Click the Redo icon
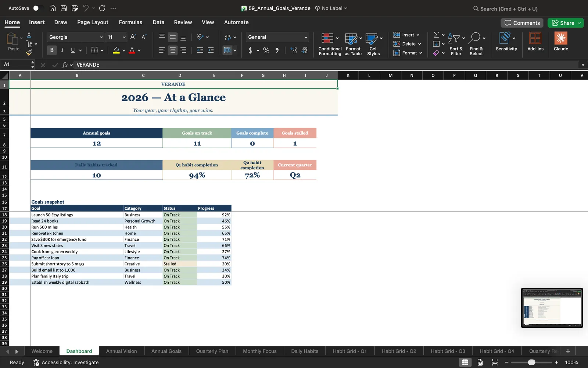The width and height of the screenshot is (588, 368). pos(102,8)
